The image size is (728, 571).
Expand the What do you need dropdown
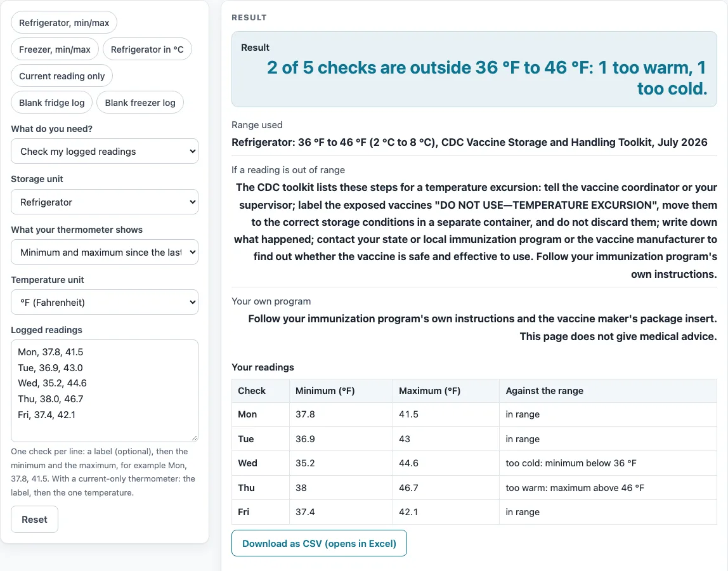105,152
